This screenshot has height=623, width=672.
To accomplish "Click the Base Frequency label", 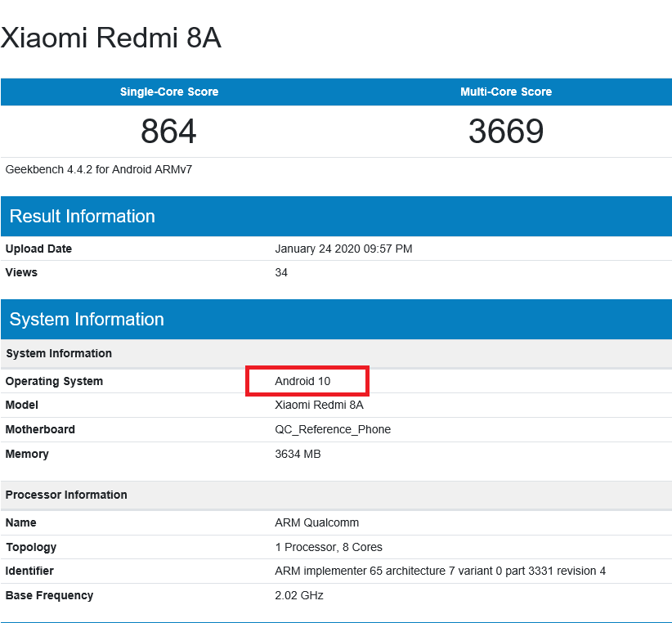I will point(49,595).
